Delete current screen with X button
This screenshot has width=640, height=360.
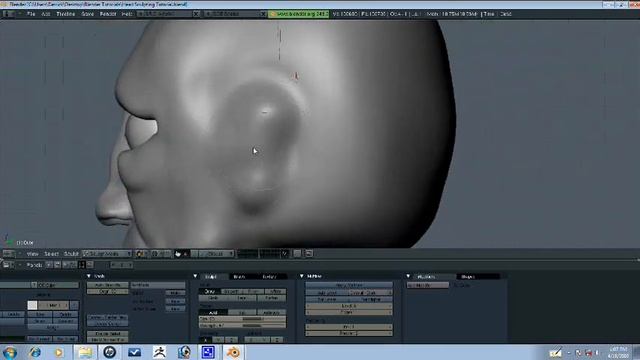pyautogui.click(x=196, y=14)
